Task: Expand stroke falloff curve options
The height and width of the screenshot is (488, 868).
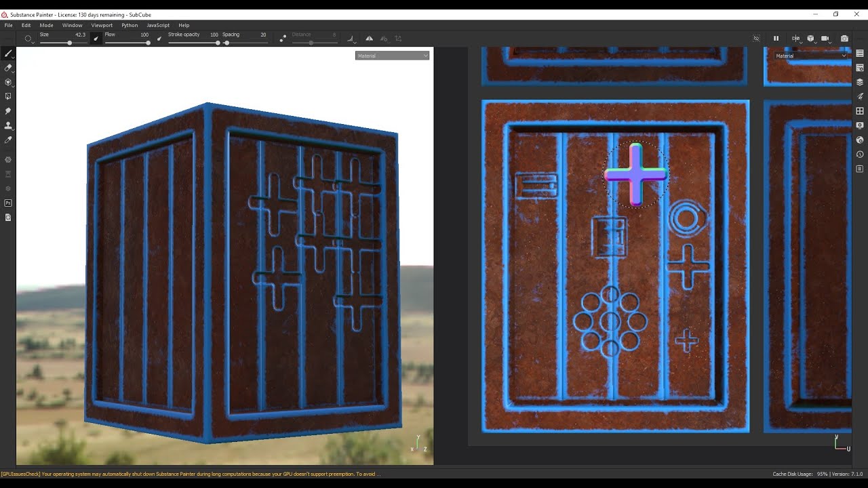Action: (351, 39)
